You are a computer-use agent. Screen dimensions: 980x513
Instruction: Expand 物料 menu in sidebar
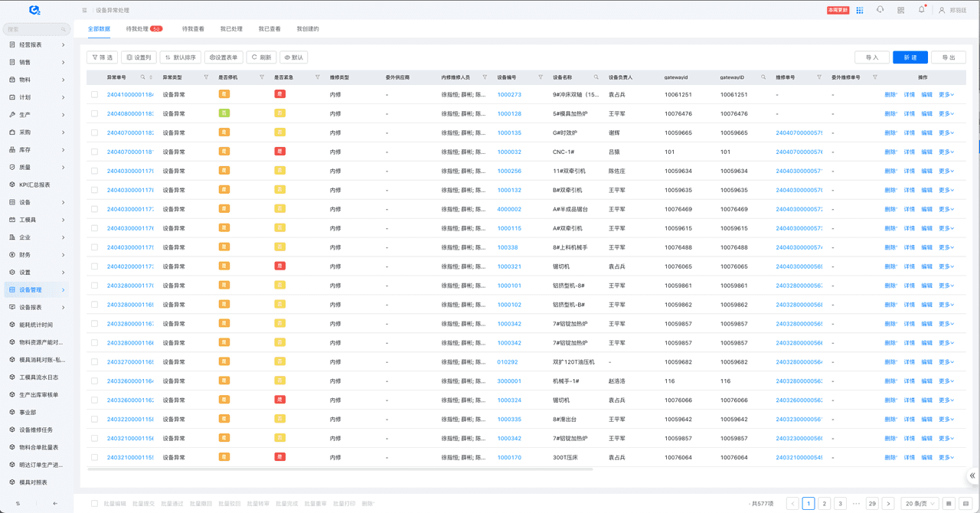37,80
